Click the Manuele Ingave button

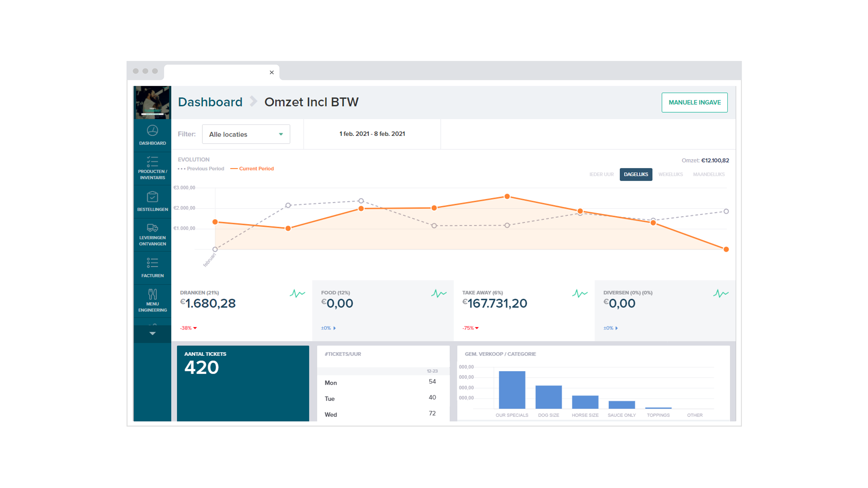point(694,103)
